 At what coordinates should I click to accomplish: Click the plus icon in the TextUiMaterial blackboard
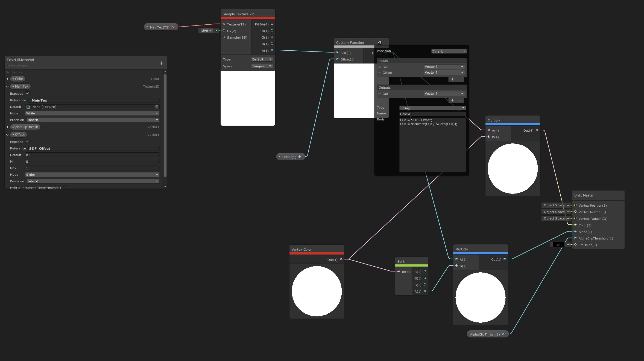click(x=161, y=63)
